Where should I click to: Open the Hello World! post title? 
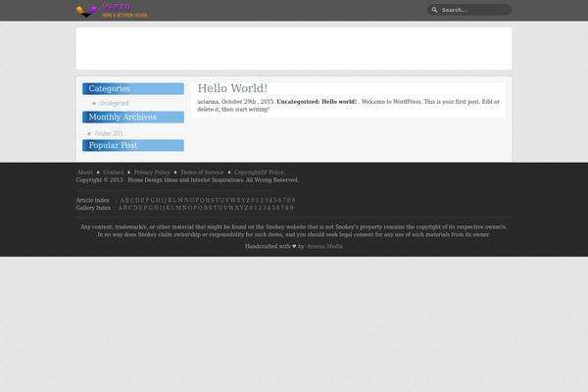pos(232,88)
